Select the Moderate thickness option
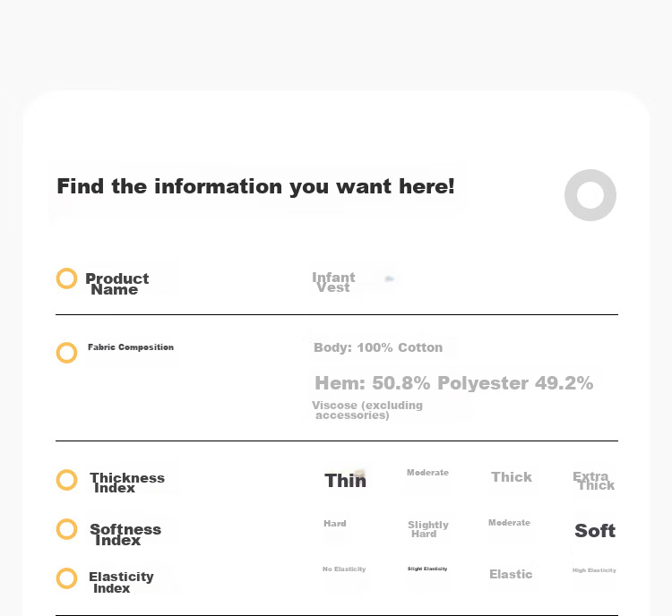The image size is (672, 616). click(427, 473)
